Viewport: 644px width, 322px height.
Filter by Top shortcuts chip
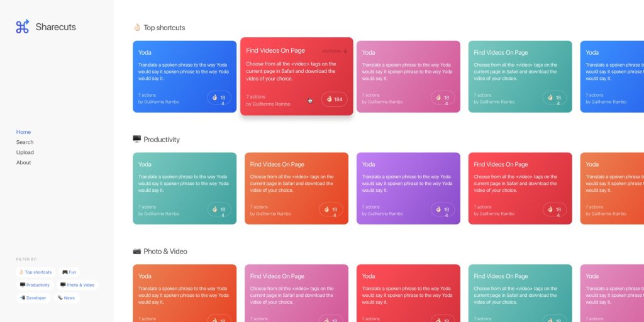36,272
